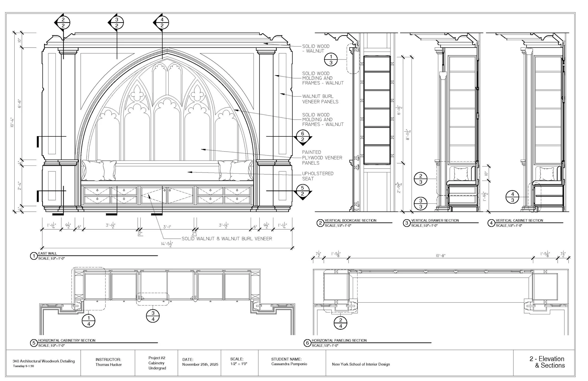Click "340 Architectural Woodwork Detailing" in title block
This screenshot has height=381, width=588.
tap(44, 361)
